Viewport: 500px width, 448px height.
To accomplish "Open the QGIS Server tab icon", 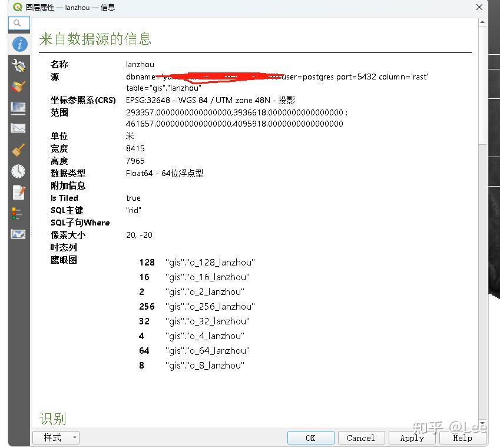I will [x=18, y=234].
